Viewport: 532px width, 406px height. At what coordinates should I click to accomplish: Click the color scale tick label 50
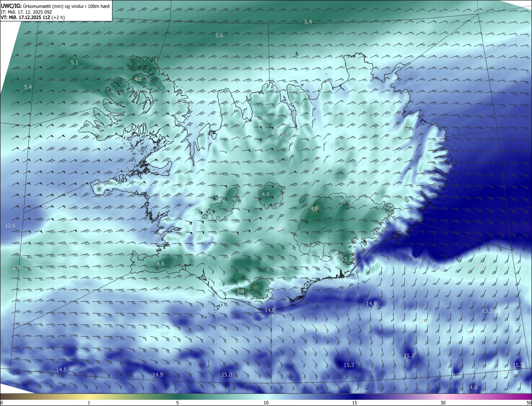529,403
